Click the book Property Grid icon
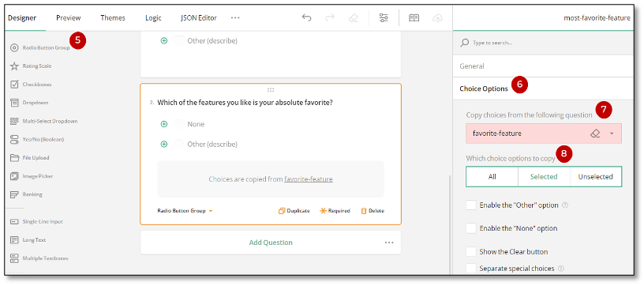This screenshot has height=286, width=644. pyautogui.click(x=414, y=17)
